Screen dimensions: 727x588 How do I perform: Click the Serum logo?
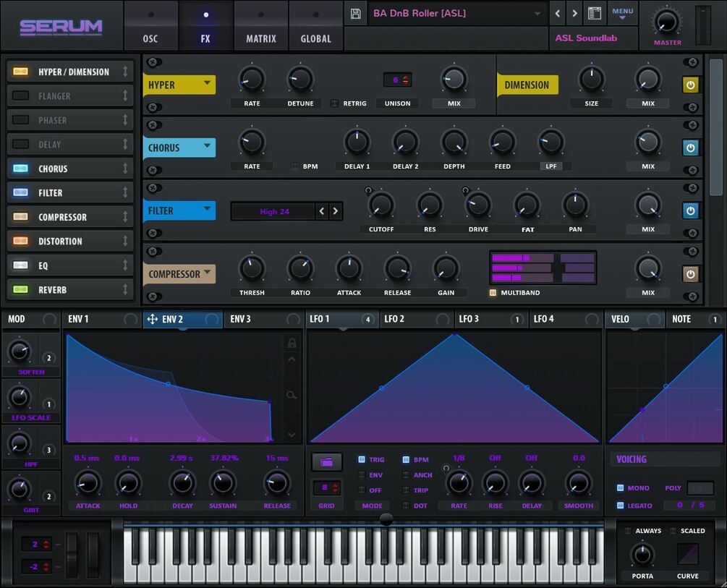(61, 27)
